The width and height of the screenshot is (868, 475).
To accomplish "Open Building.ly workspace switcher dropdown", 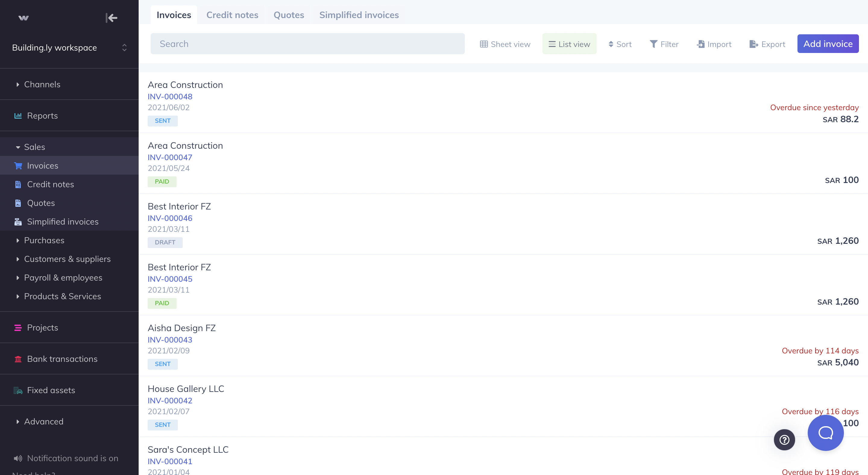I will [69, 48].
